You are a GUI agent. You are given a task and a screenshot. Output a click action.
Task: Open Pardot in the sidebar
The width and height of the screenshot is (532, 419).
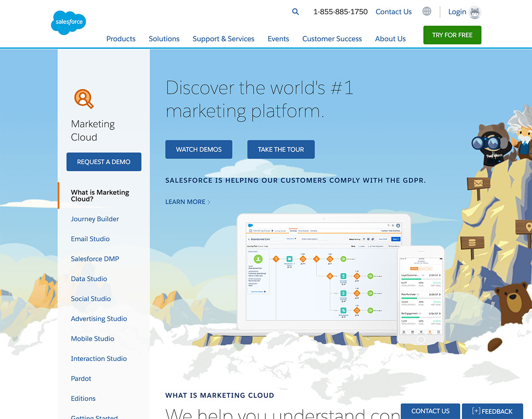[x=81, y=379]
